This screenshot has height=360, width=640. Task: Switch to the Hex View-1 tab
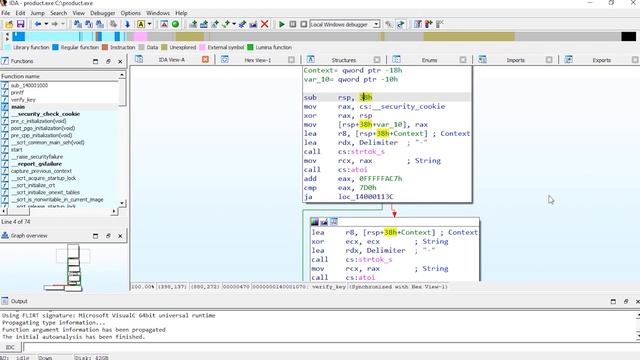coord(258,60)
